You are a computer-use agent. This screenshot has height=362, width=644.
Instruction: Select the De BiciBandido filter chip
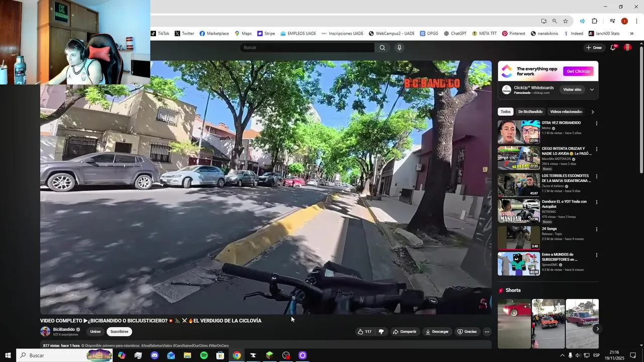click(530, 112)
